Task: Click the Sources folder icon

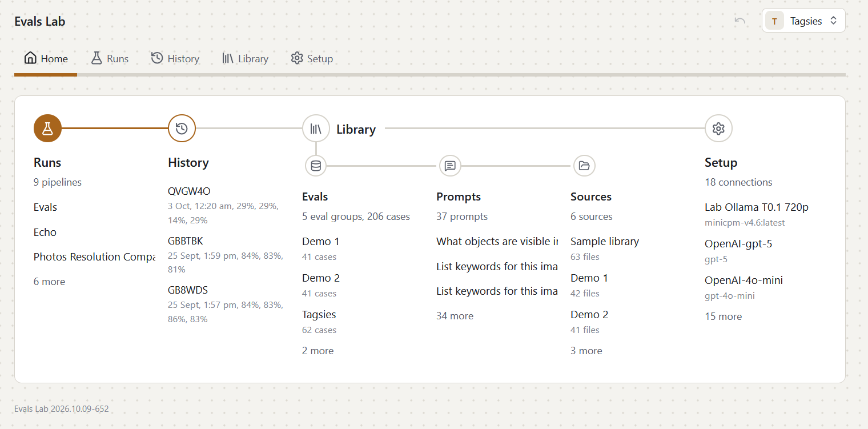Action: (584, 166)
